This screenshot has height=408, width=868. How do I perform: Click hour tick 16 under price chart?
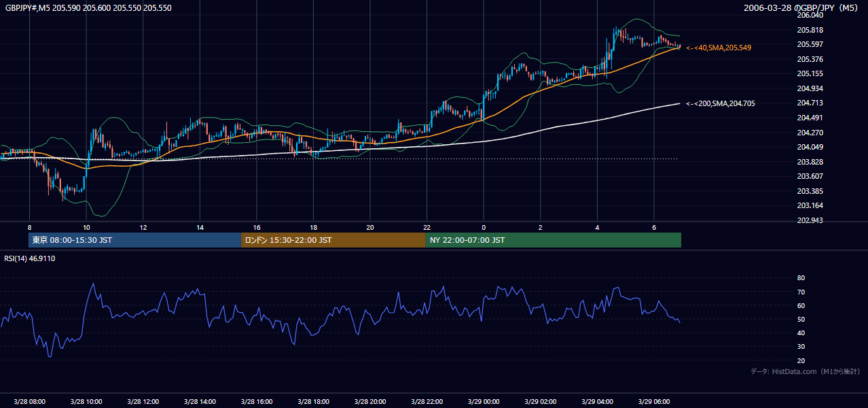(x=257, y=227)
